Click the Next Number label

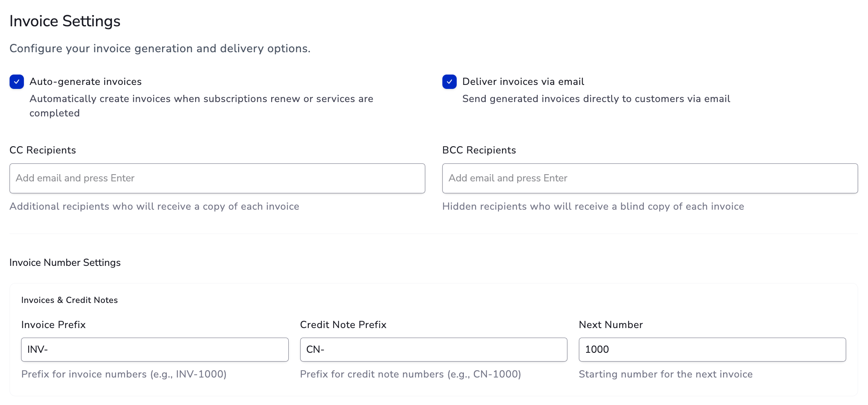610,325
